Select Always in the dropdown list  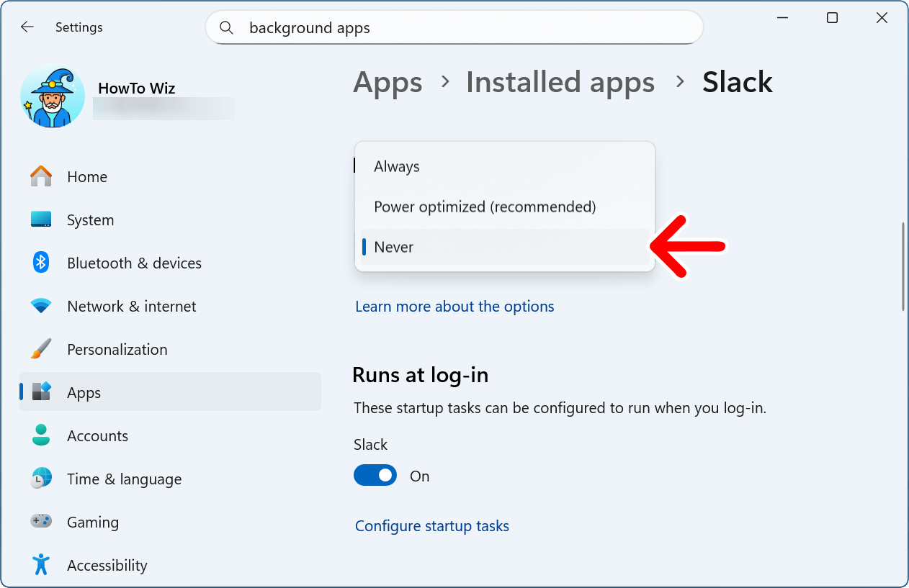(x=397, y=166)
